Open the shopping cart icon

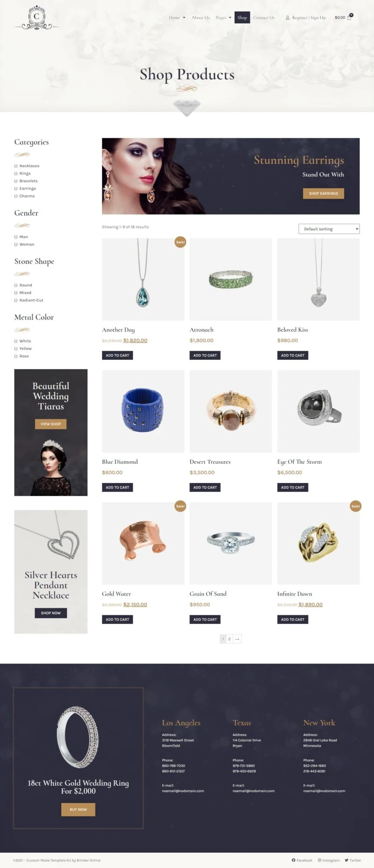349,18
